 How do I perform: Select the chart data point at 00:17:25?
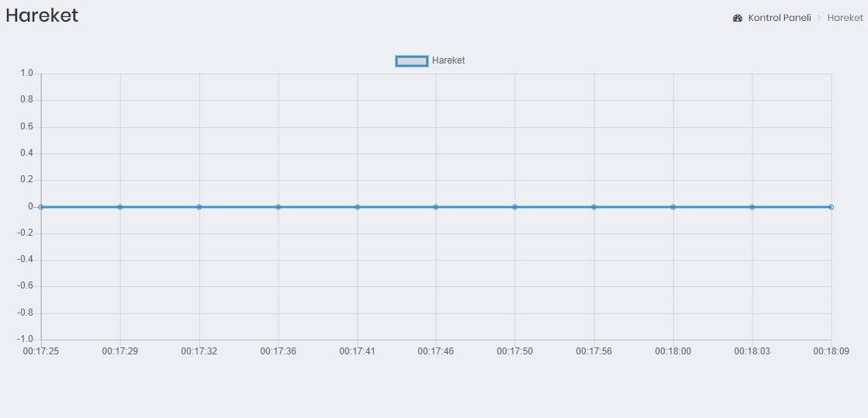point(41,207)
